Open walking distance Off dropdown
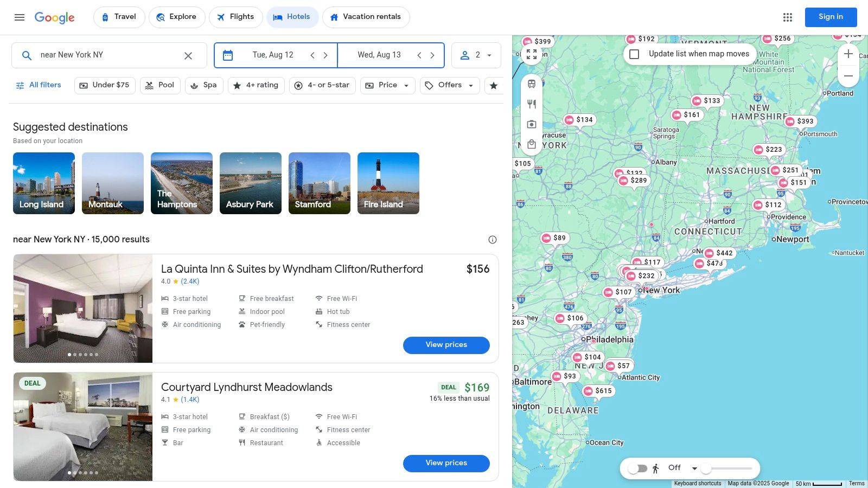Image resolution: width=868 pixels, height=488 pixels. [x=683, y=468]
